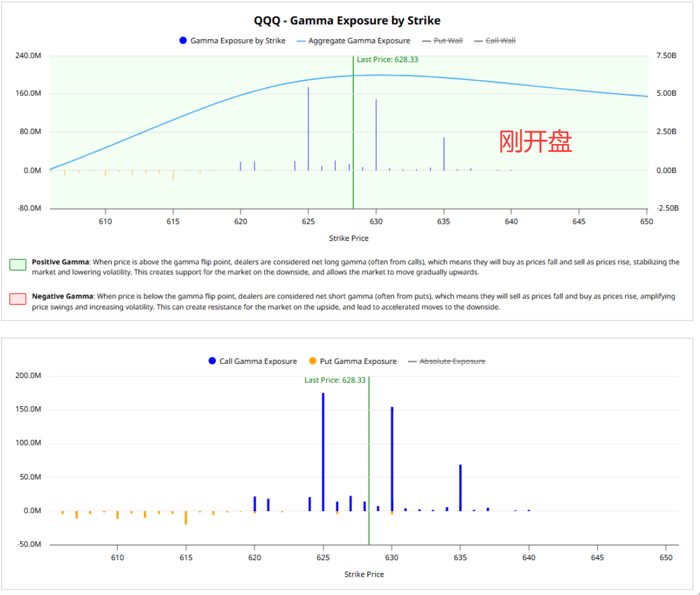Click the green Positive Gamma color box

[x=18, y=265]
